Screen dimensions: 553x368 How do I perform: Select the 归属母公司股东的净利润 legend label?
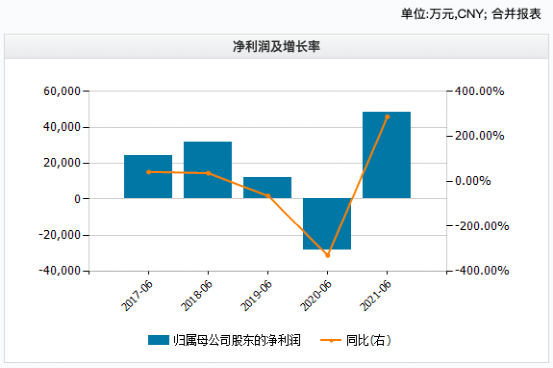(x=237, y=340)
